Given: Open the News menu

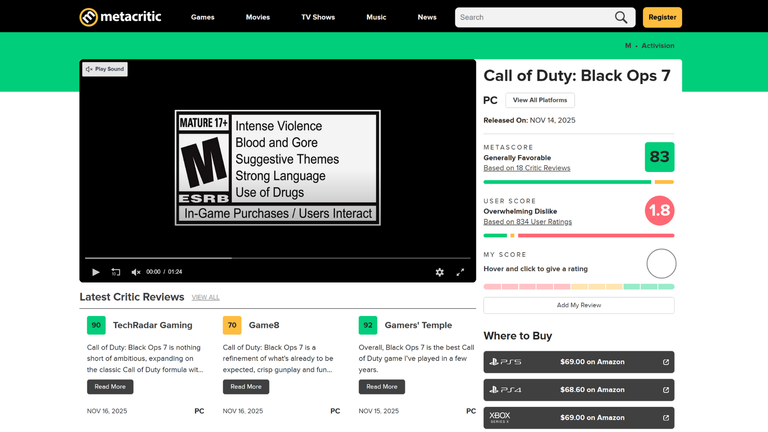Looking at the screenshot, I should [427, 17].
